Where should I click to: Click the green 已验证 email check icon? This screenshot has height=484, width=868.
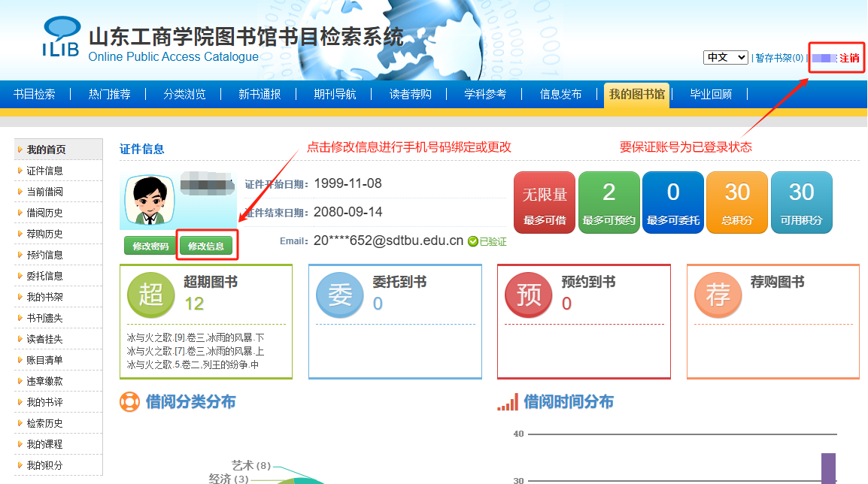473,241
